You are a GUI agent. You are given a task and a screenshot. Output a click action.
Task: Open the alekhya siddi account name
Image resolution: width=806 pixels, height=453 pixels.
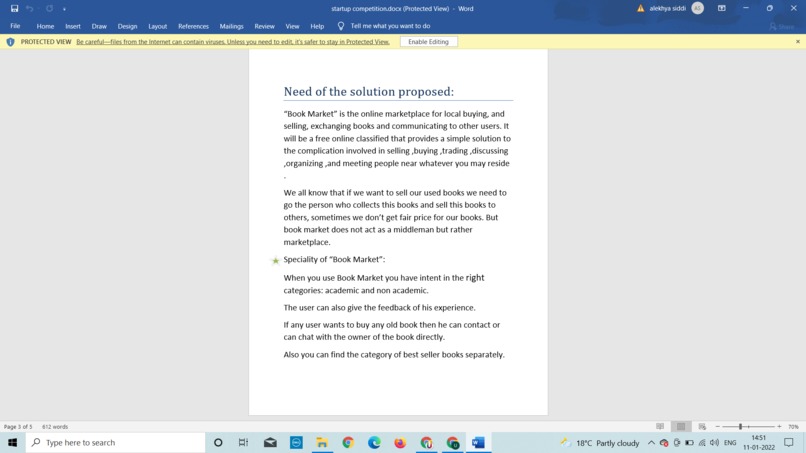point(667,8)
